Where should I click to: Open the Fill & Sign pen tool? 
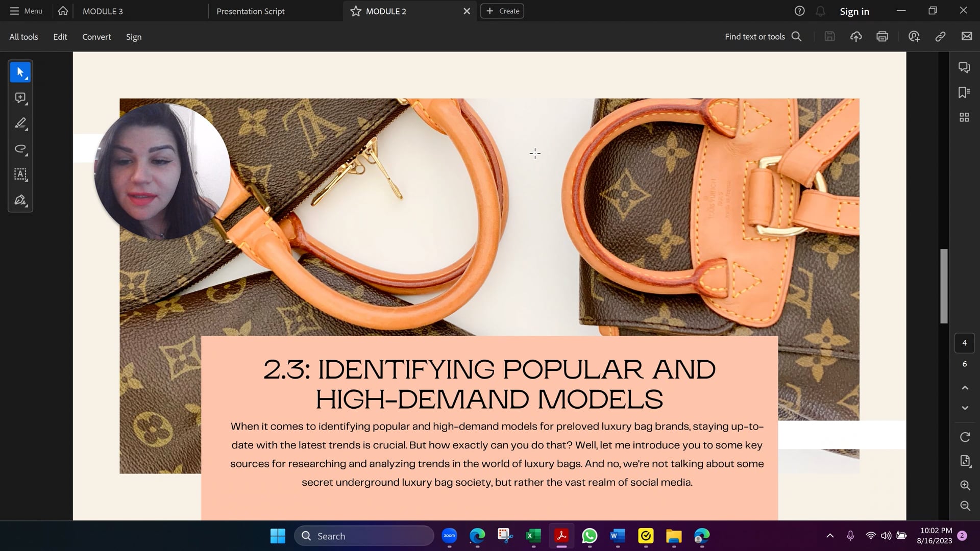(20, 199)
